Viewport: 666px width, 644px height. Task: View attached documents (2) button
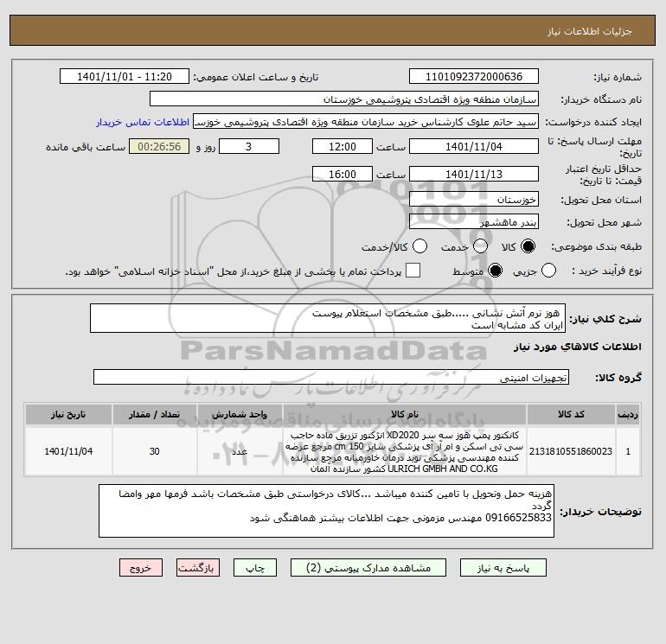click(x=368, y=568)
